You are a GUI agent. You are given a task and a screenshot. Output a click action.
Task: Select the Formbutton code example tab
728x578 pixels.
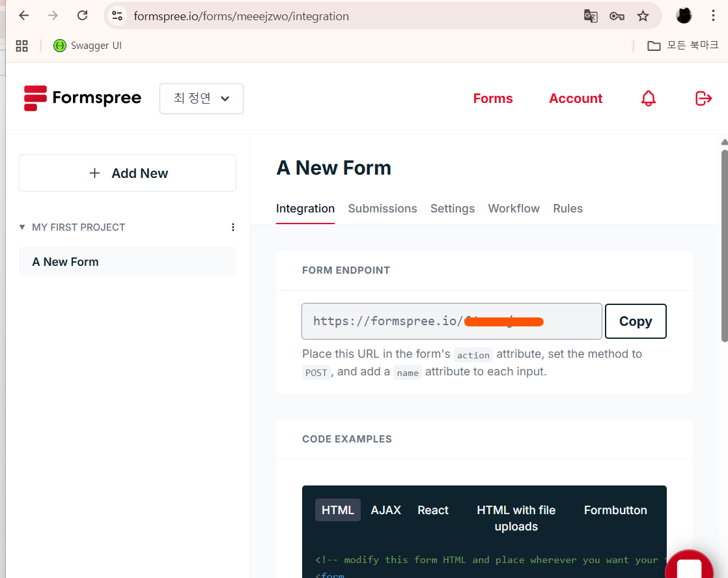coord(615,510)
